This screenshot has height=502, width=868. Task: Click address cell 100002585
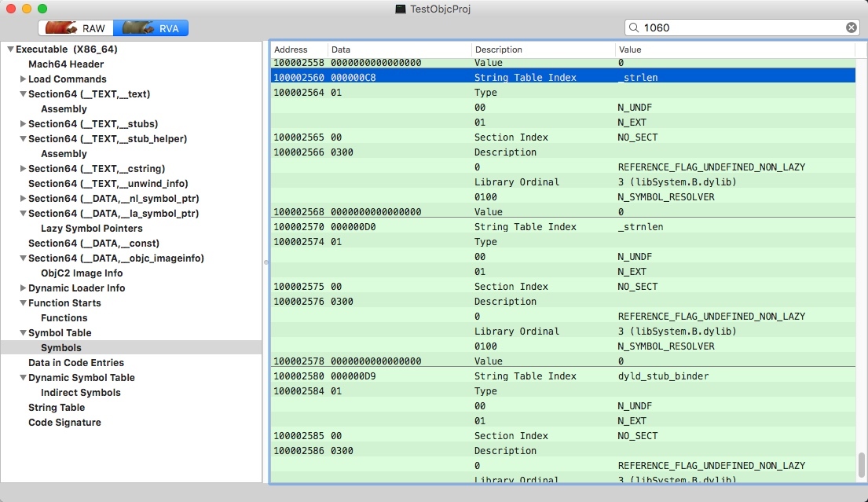click(x=299, y=436)
